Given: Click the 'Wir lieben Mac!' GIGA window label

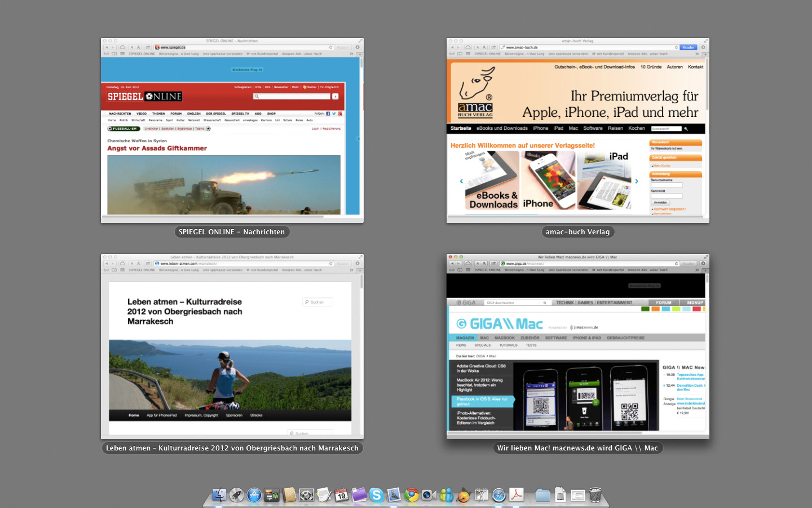Looking at the screenshot, I should (x=577, y=448).
